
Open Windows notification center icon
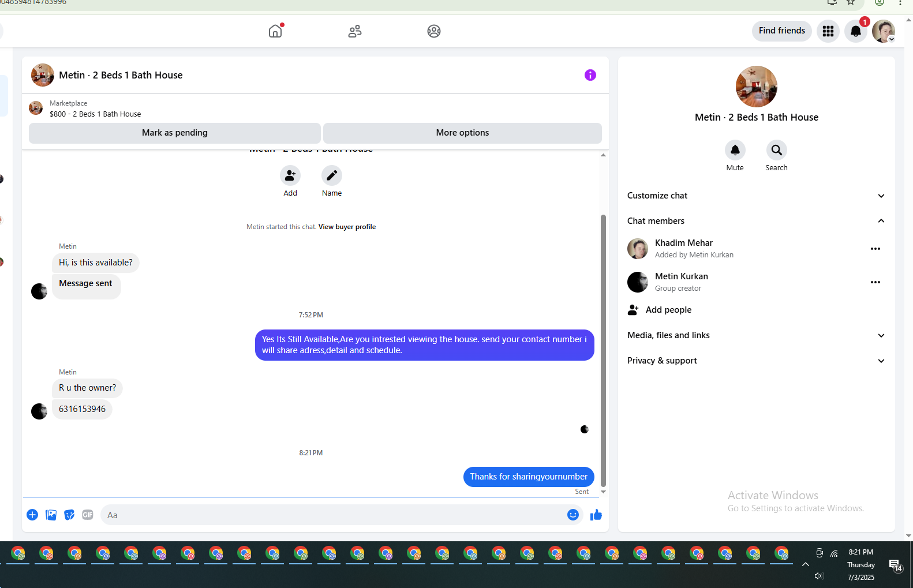(896, 565)
